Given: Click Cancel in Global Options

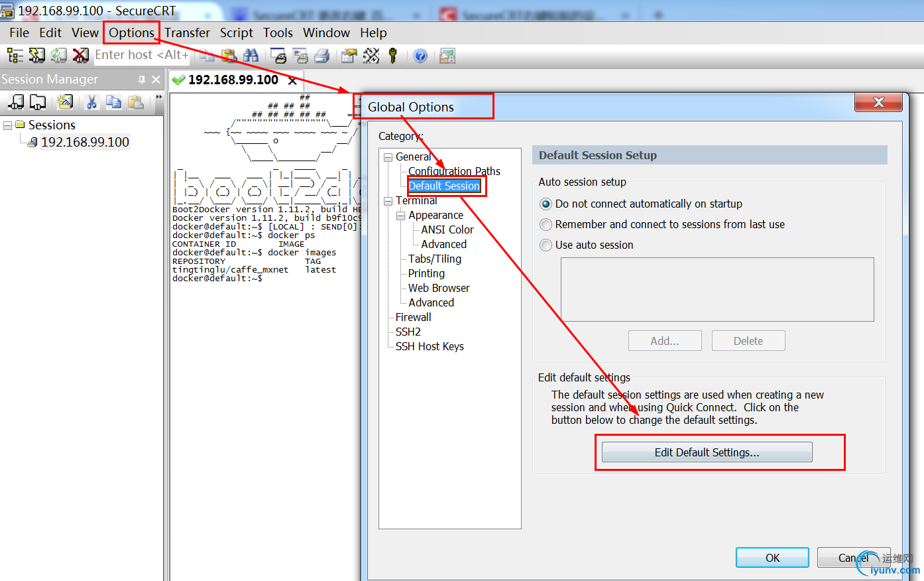Looking at the screenshot, I should (854, 558).
